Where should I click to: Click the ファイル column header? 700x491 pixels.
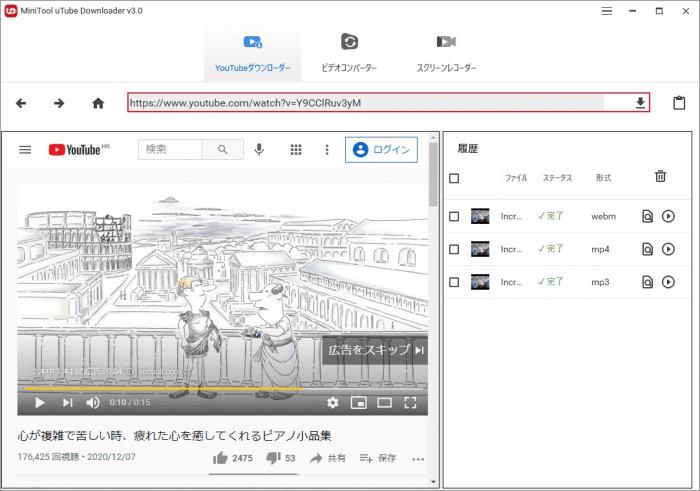pos(516,178)
